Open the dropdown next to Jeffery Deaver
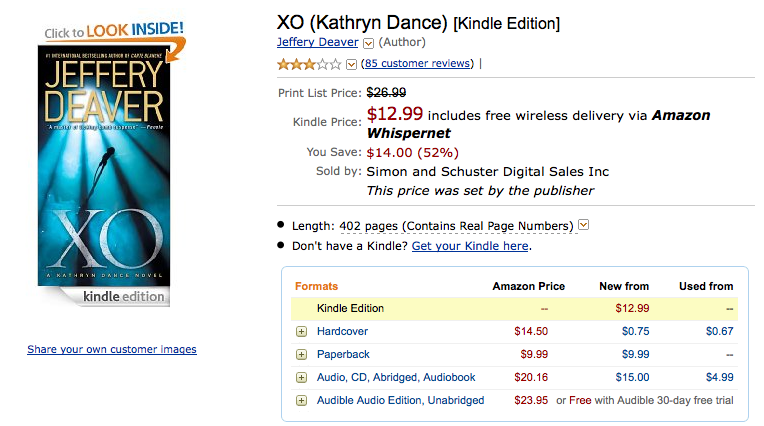 point(369,43)
